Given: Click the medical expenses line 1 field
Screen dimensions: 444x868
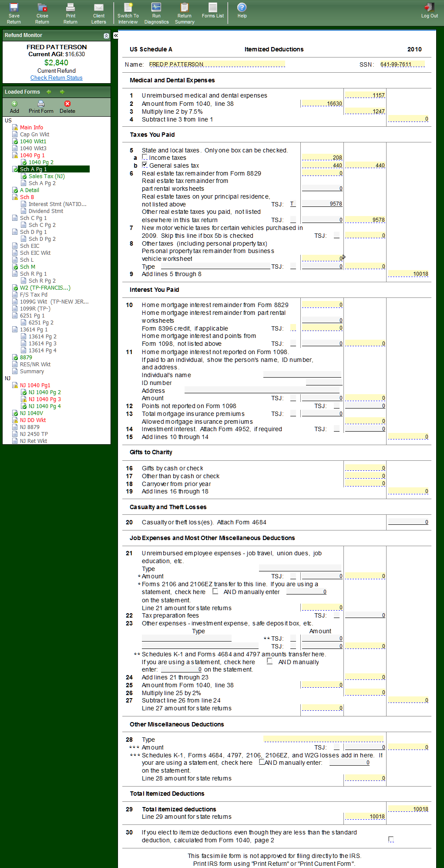Looking at the screenshot, I should pos(365,95).
